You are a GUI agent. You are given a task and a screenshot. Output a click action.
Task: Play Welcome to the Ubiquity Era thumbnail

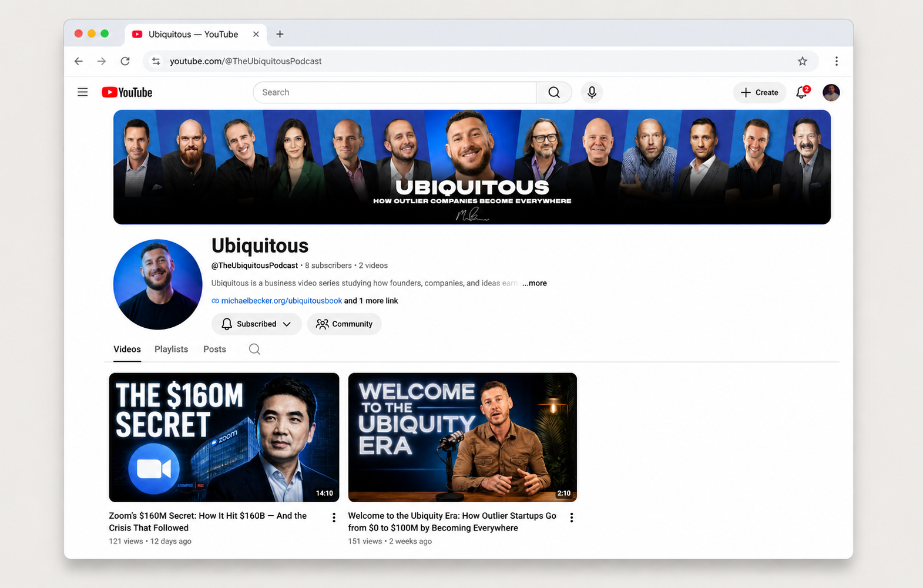pos(462,437)
